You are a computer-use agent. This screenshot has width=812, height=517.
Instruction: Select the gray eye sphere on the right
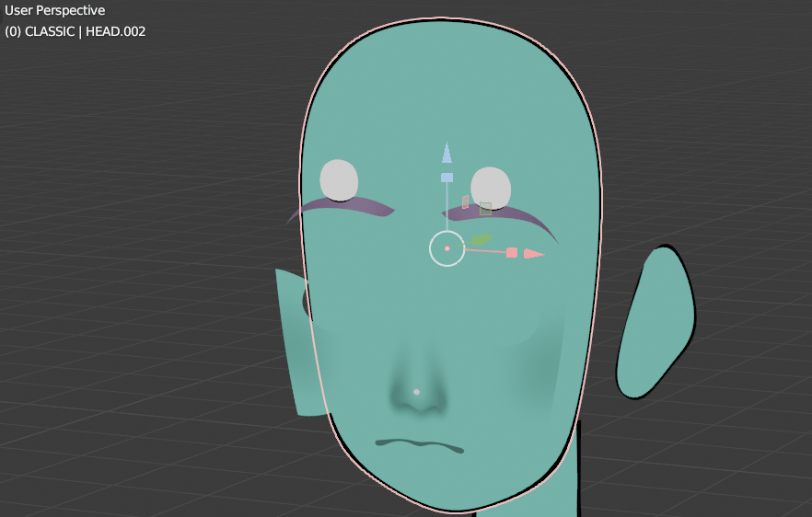(x=491, y=186)
